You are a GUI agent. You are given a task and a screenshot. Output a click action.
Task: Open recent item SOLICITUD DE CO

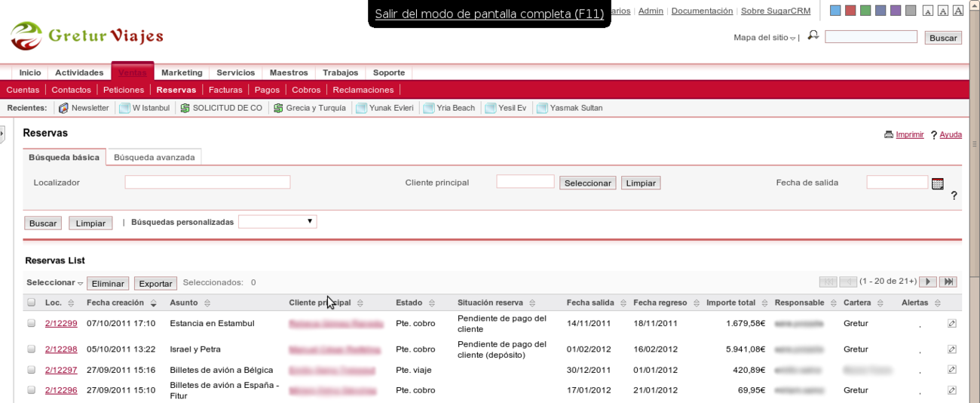tap(221, 108)
